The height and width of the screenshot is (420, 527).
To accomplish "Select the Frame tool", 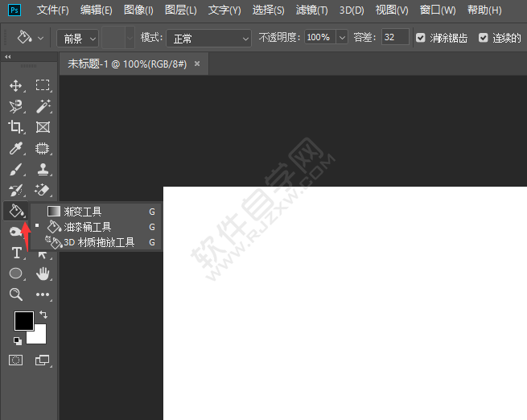I will click(43, 127).
